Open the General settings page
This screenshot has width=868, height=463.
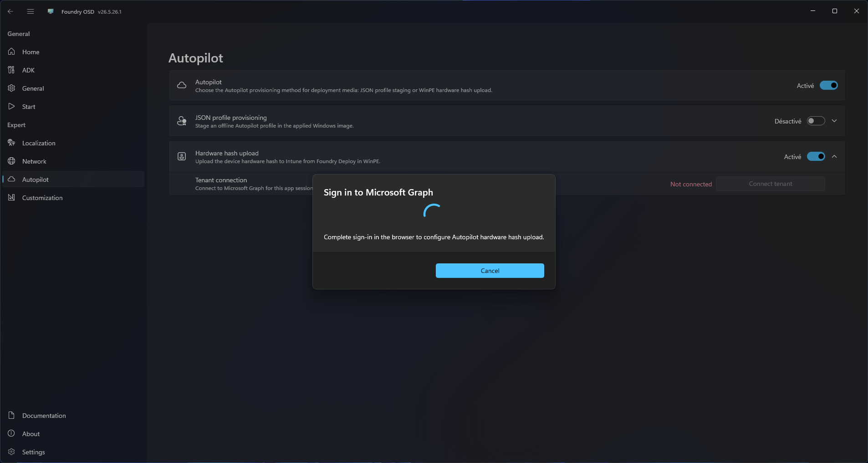click(x=33, y=88)
